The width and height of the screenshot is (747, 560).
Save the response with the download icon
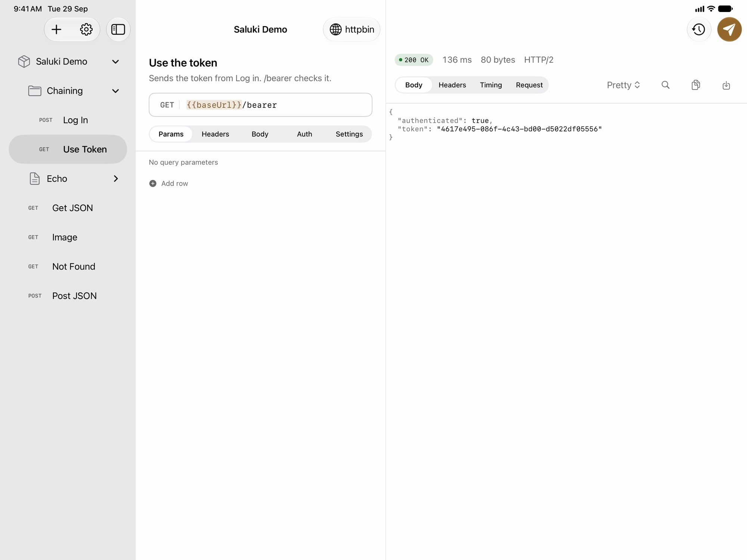(726, 85)
